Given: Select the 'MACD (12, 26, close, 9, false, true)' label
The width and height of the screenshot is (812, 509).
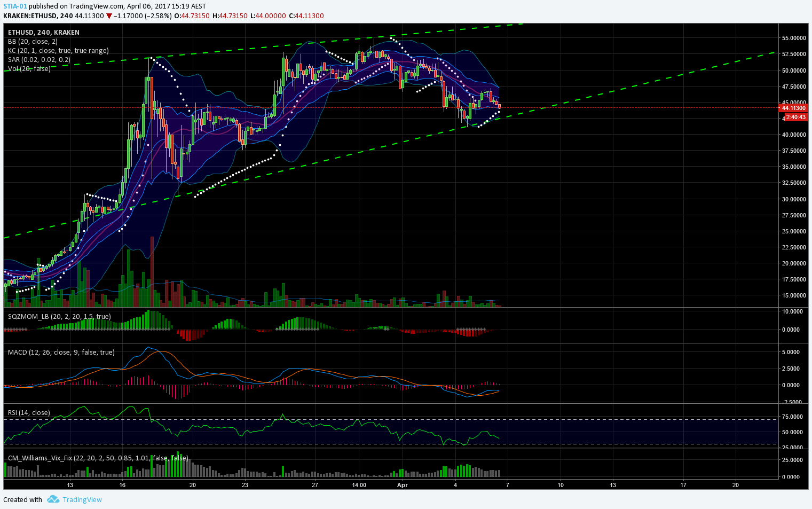Looking at the screenshot, I should coord(61,353).
